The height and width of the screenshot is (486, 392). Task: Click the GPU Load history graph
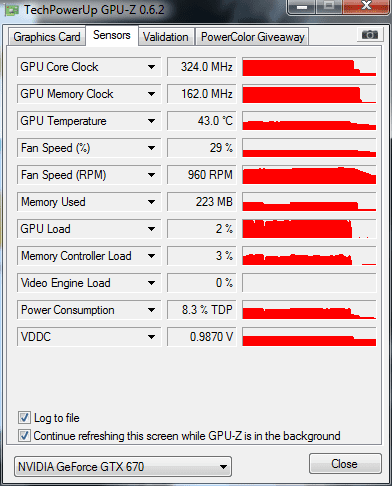click(x=309, y=229)
